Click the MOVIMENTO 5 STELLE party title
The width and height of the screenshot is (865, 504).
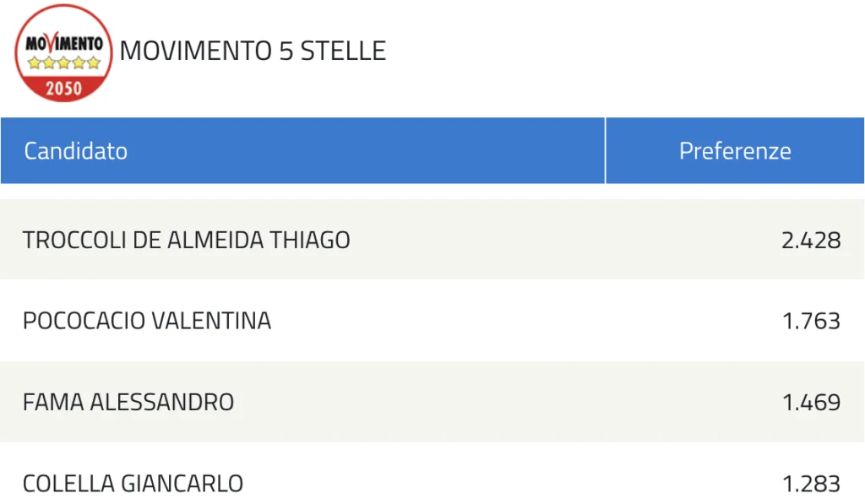253,51
